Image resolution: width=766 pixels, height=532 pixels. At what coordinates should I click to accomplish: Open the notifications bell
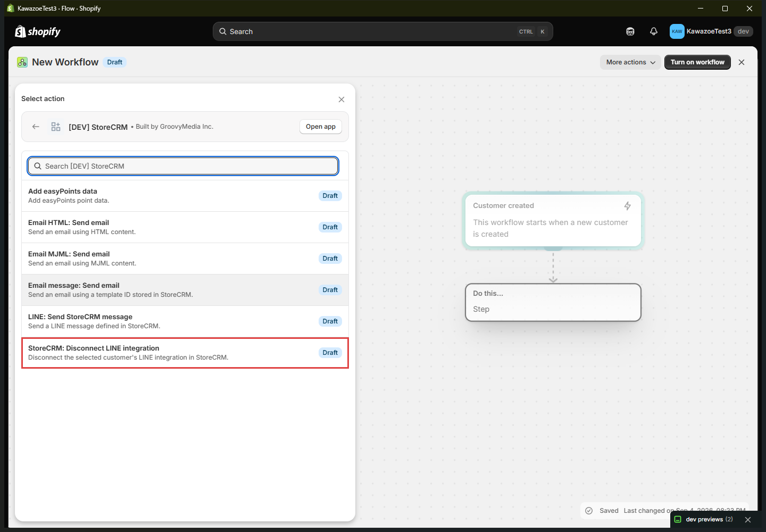pyautogui.click(x=654, y=31)
